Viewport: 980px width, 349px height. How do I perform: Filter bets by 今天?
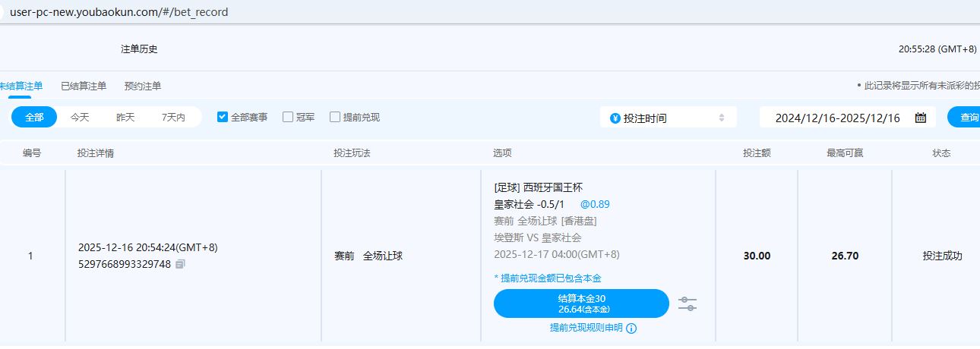click(80, 117)
